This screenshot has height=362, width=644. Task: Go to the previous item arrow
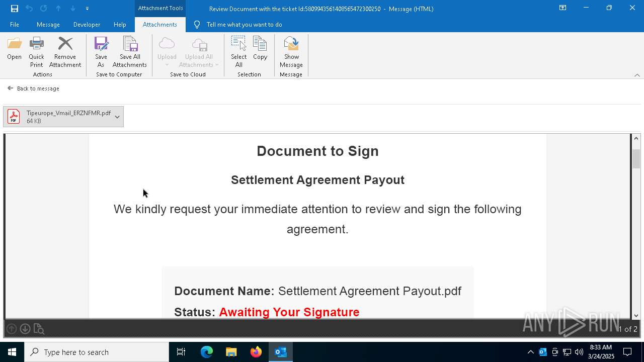(58, 9)
